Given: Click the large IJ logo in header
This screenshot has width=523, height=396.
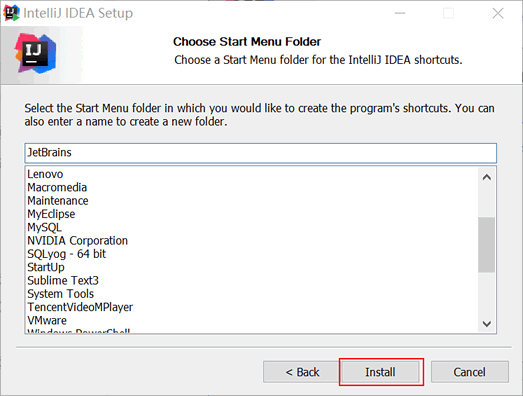Looking at the screenshot, I should click(x=35, y=53).
